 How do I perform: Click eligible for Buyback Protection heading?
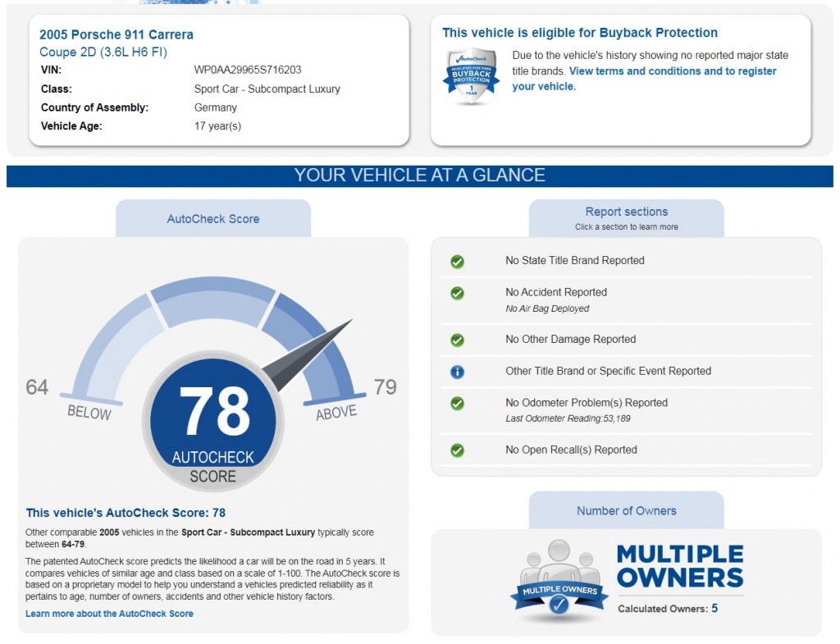click(x=580, y=33)
